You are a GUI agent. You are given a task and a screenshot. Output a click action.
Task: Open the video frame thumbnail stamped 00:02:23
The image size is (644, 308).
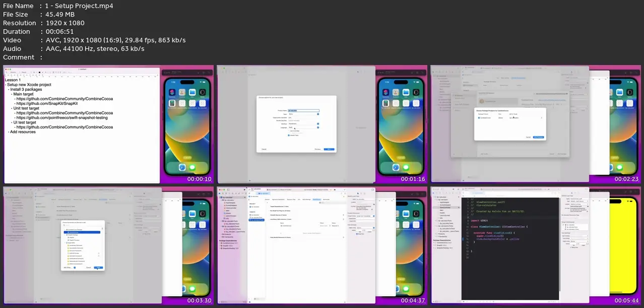click(535, 125)
